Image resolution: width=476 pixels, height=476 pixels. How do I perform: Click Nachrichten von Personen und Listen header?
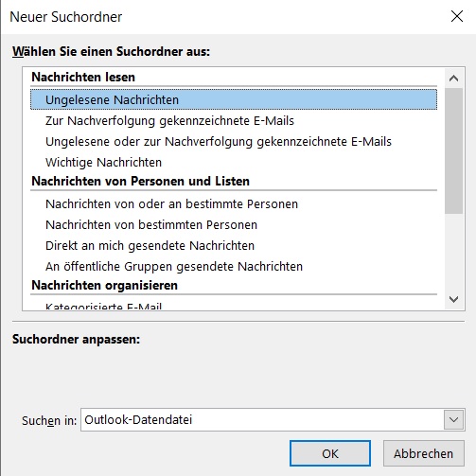(140, 182)
